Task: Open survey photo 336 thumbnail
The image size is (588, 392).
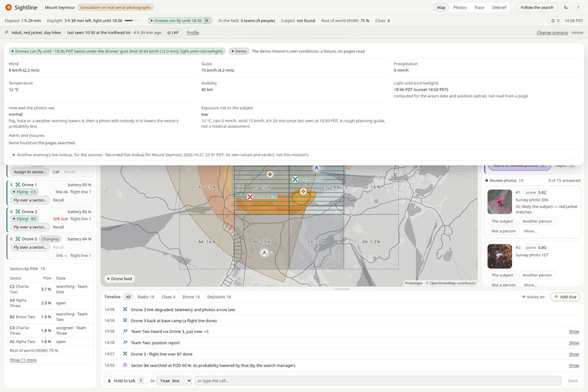Action: coord(500,201)
